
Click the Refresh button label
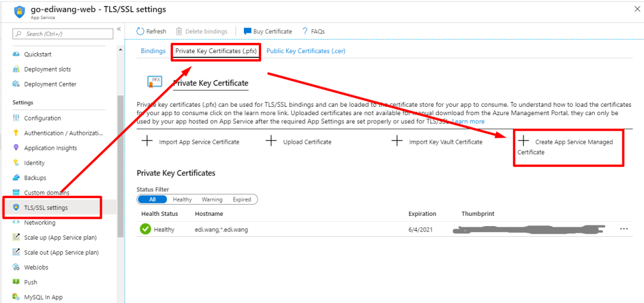tap(156, 32)
